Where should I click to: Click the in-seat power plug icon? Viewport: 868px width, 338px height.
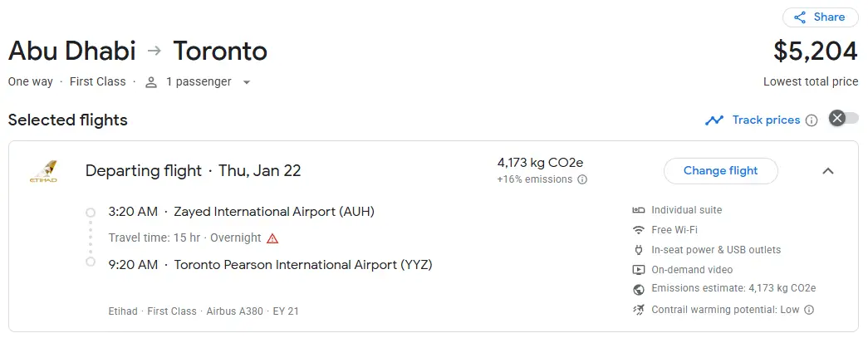click(639, 250)
